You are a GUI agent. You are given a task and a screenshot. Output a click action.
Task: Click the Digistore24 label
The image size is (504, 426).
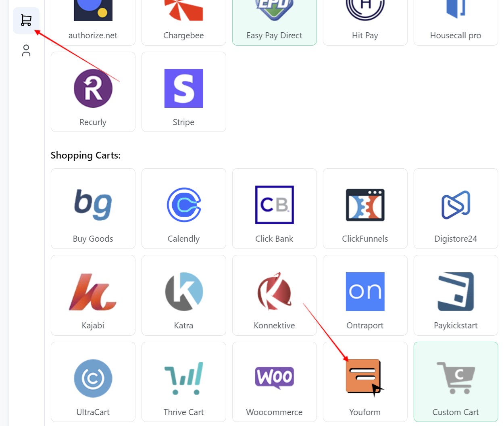(x=456, y=239)
